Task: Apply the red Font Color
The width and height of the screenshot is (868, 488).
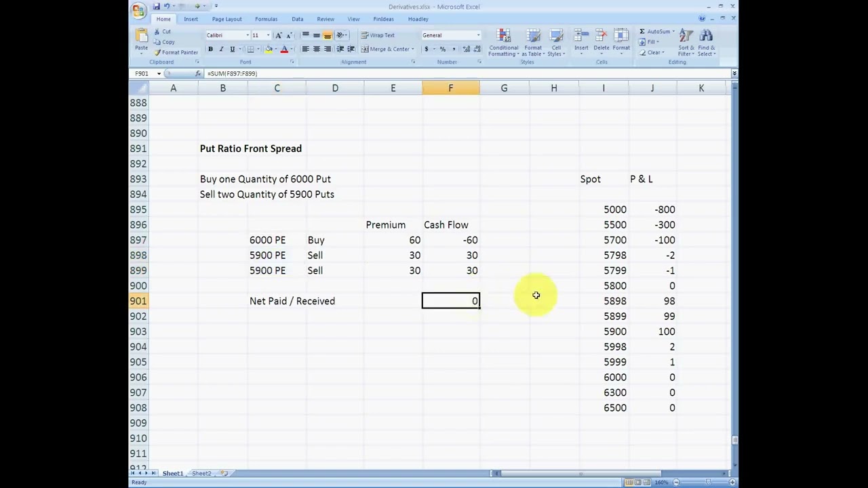Action: coord(284,49)
